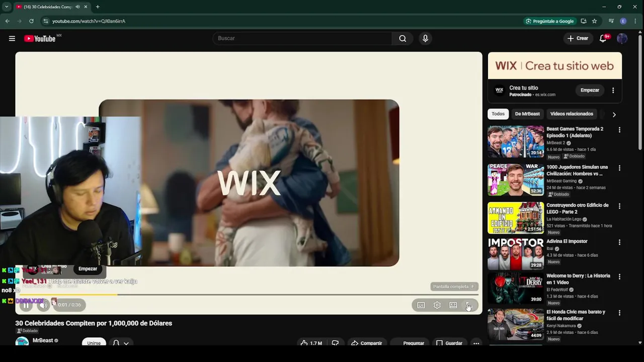Viewport: 644px width, 362px height.
Task: Select the Videos relacionados chip
Action: pyautogui.click(x=572, y=114)
